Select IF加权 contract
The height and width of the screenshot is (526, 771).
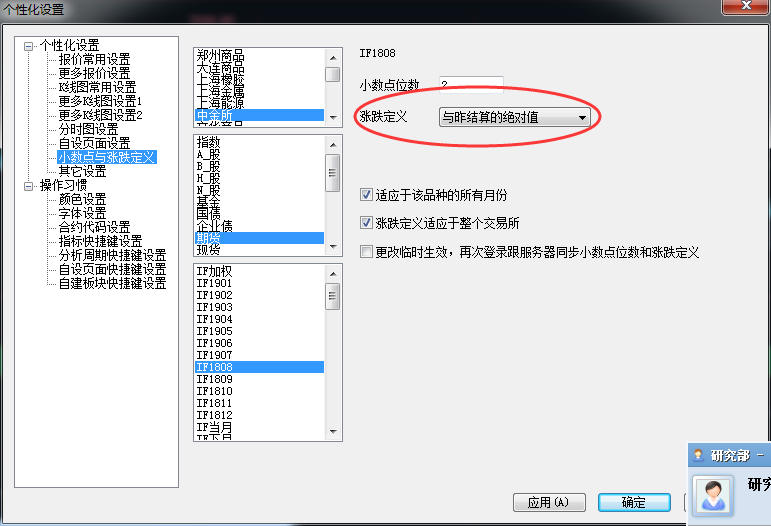click(259, 271)
